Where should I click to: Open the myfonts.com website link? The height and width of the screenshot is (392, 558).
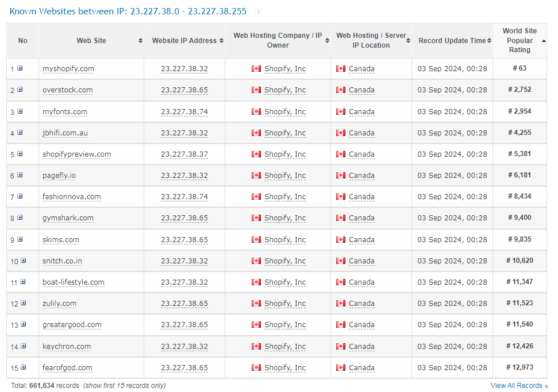point(65,111)
